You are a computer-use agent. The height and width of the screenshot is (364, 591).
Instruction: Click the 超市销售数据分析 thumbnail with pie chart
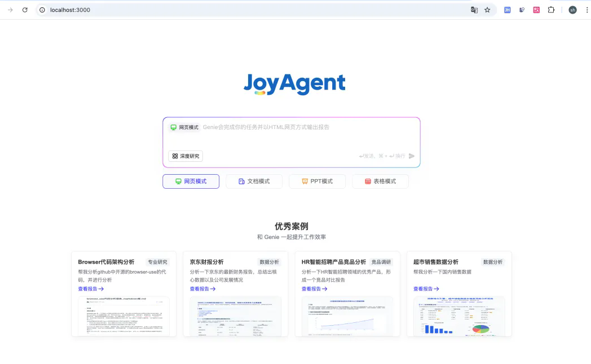click(459, 316)
